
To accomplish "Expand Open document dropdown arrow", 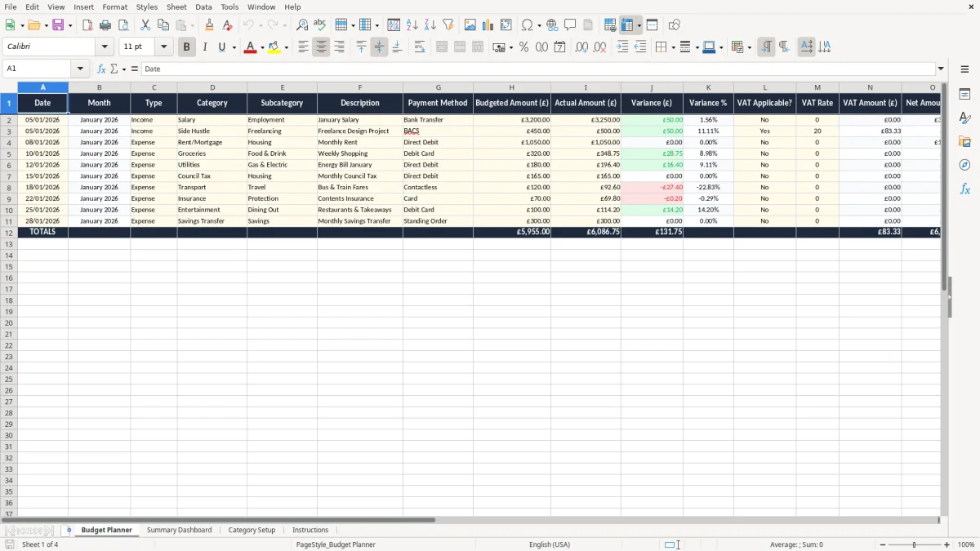I will [46, 25].
